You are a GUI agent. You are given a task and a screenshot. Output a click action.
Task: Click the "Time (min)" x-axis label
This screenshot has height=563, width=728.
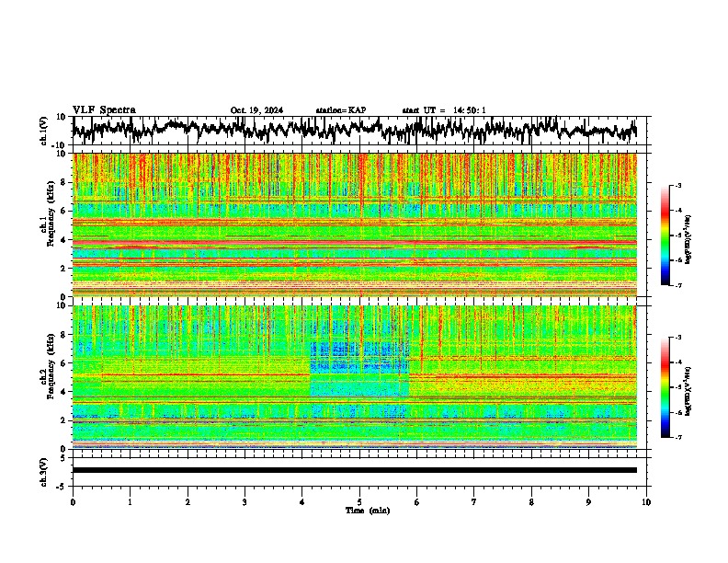pyautogui.click(x=368, y=511)
